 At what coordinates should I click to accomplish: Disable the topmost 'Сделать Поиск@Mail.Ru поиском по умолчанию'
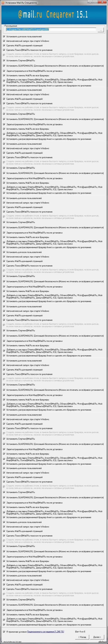[x=4, y=50]
